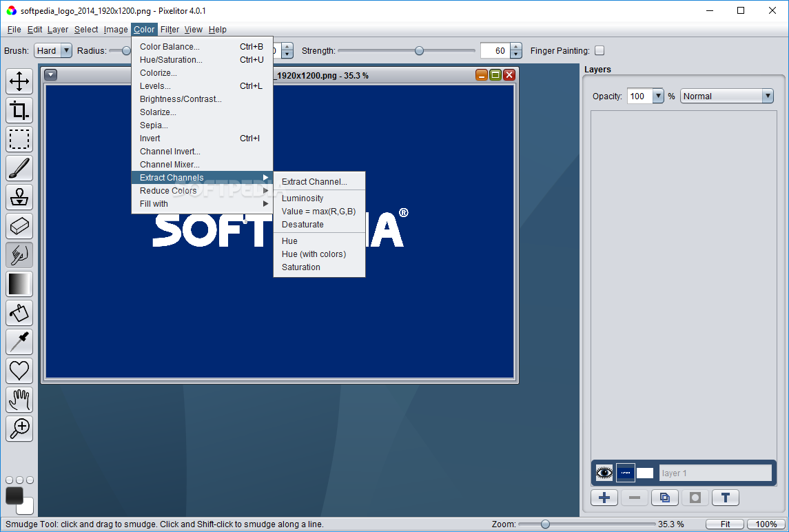Toggle visibility of layer 1 eye icon

click(604, 473)
